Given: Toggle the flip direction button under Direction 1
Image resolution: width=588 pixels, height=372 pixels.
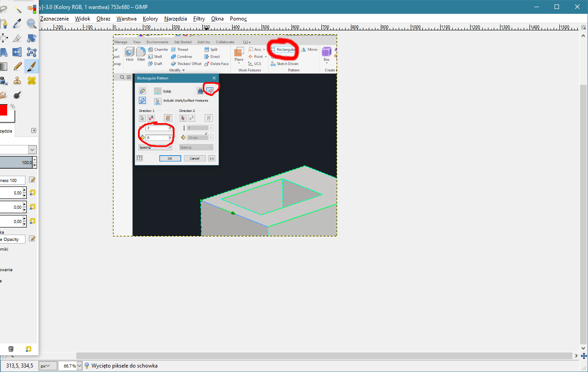Looking at the screenshot, I should (x=151, y=118).
